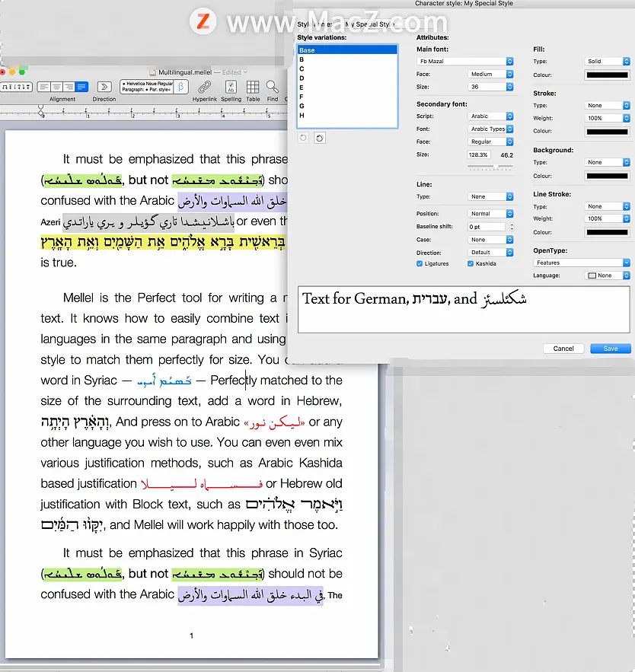Screen dimensions: 635x672
Task: Click the style preview text box
Action: 464,310
